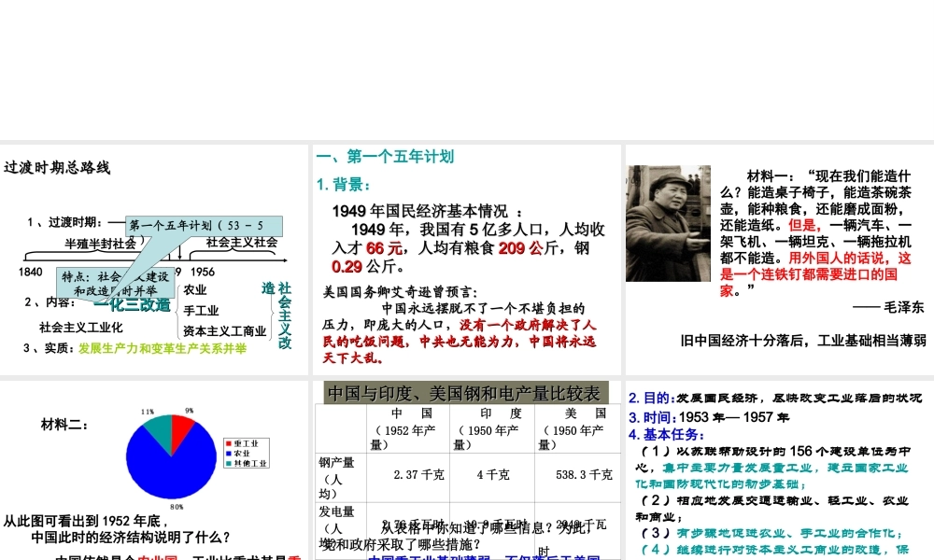This screenshot has height=560, width=934.
Task: Select the line 3. 时间:1953年—1957年
Action: pyautogui.click(x=709, y=417)
